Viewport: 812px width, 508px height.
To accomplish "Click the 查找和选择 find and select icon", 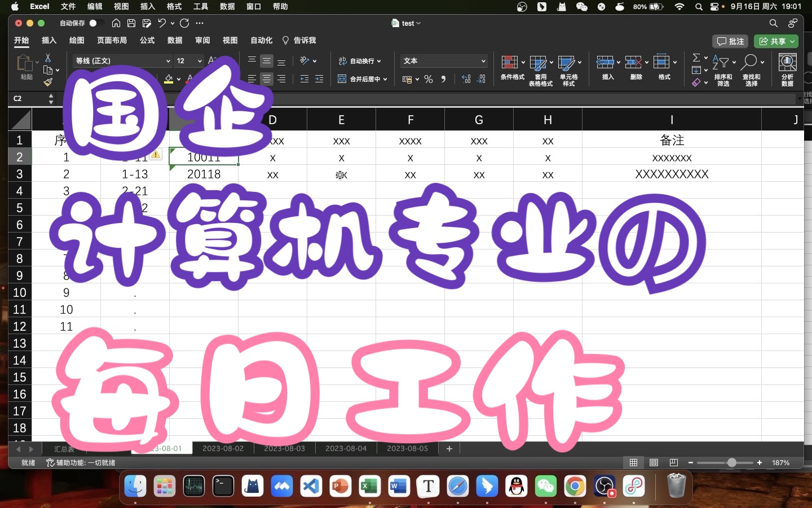I will (x=749, y=62).
